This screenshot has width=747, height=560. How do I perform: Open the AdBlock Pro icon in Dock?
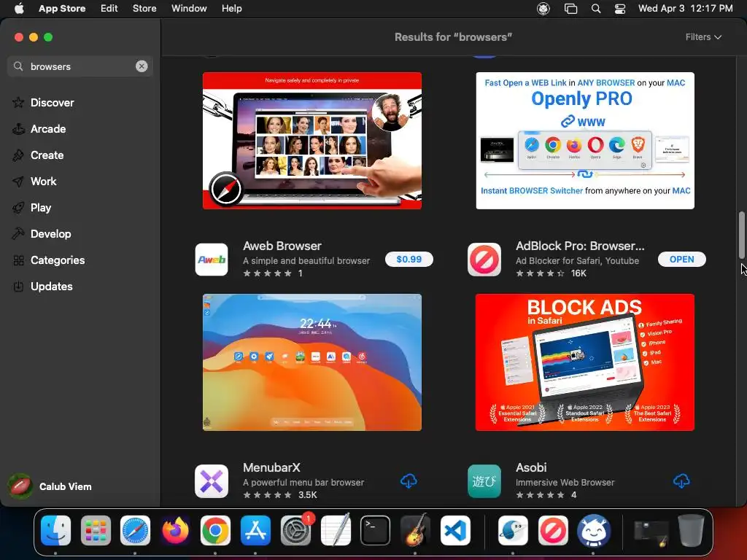tap(553, 531)
